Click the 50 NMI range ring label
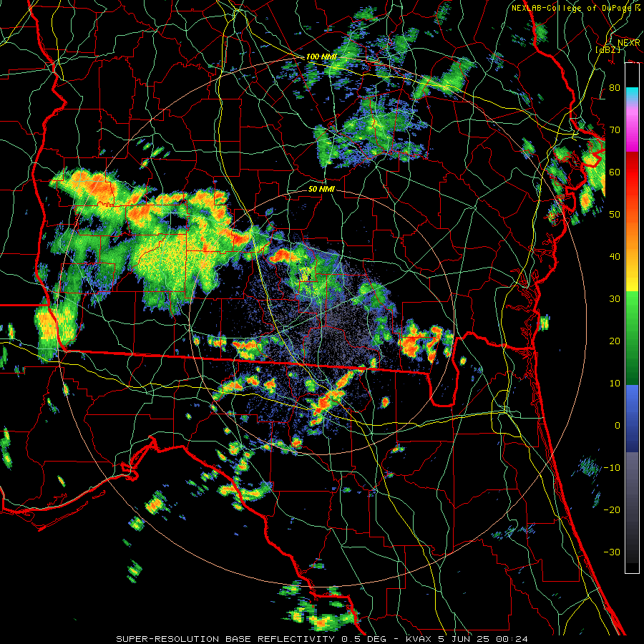This screenshot has height=644, width=644. (321, 190)
